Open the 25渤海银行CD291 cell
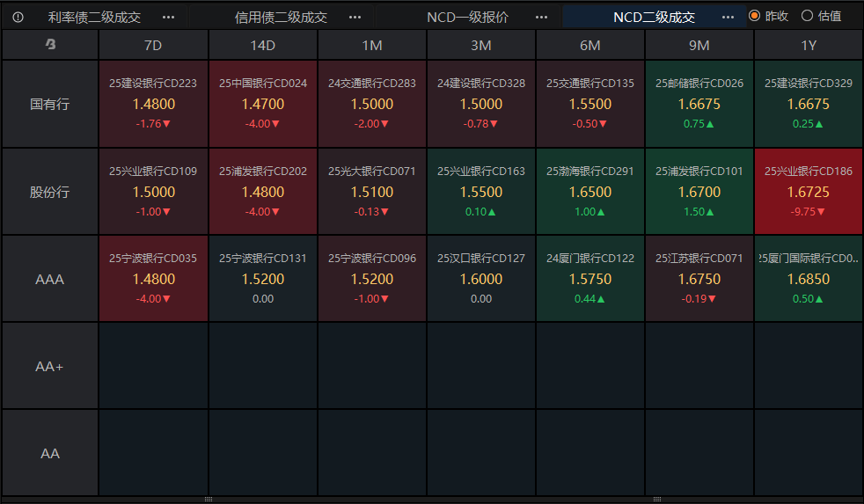The image size is (864, 504). 590,192
